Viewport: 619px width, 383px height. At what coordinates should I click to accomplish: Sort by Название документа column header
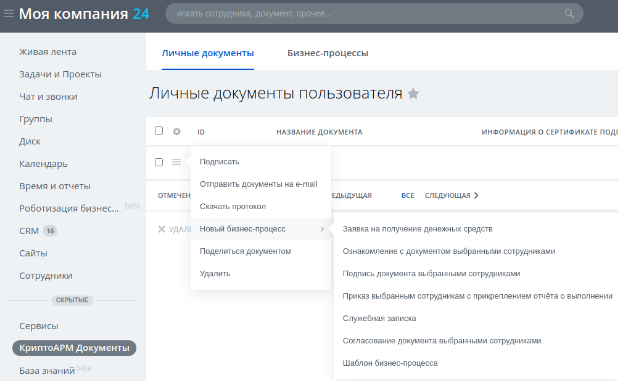tap(319, 132)
